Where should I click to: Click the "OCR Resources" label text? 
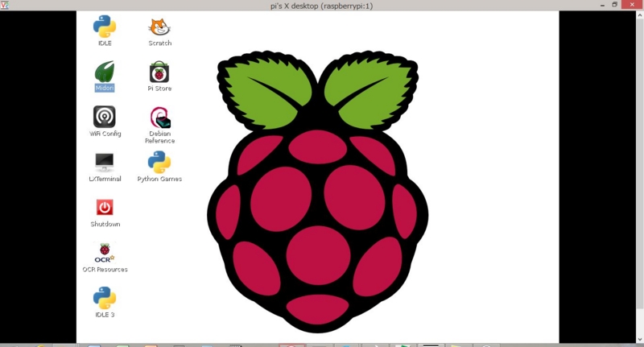click(x=105, y=270)
